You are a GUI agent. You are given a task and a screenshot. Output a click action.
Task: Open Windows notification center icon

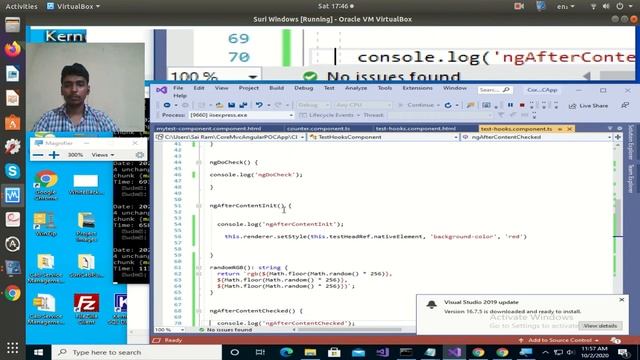click(x=623, y=352)
